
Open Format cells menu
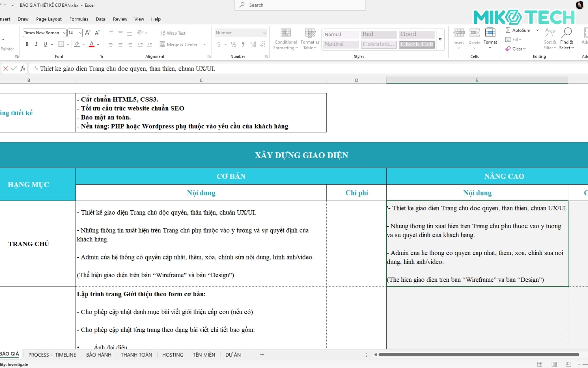pyautogui.click(x=490, y=39)
